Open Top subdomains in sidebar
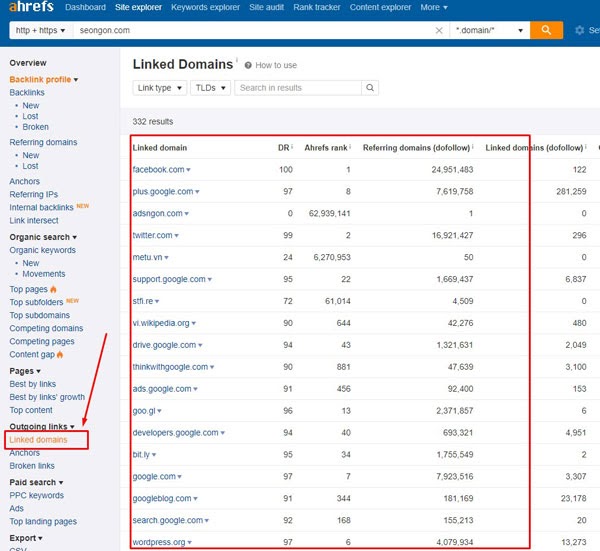This screenshot has height=551, width=600. click(x=40, y=315)
